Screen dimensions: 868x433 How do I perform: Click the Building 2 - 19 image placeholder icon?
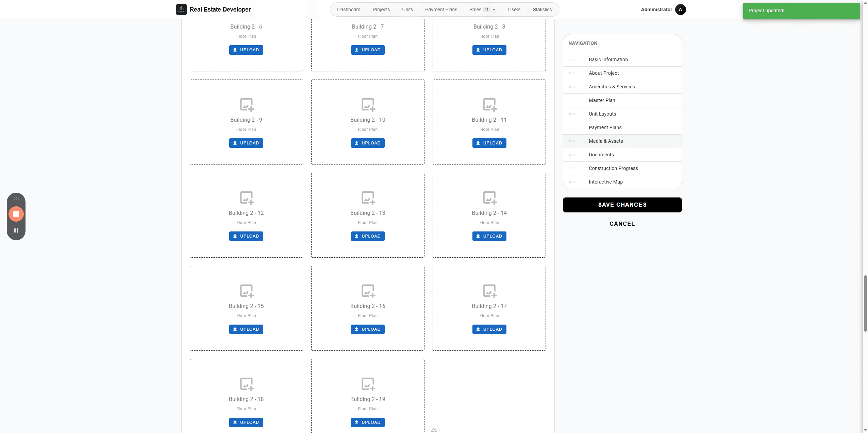[368, 384]
